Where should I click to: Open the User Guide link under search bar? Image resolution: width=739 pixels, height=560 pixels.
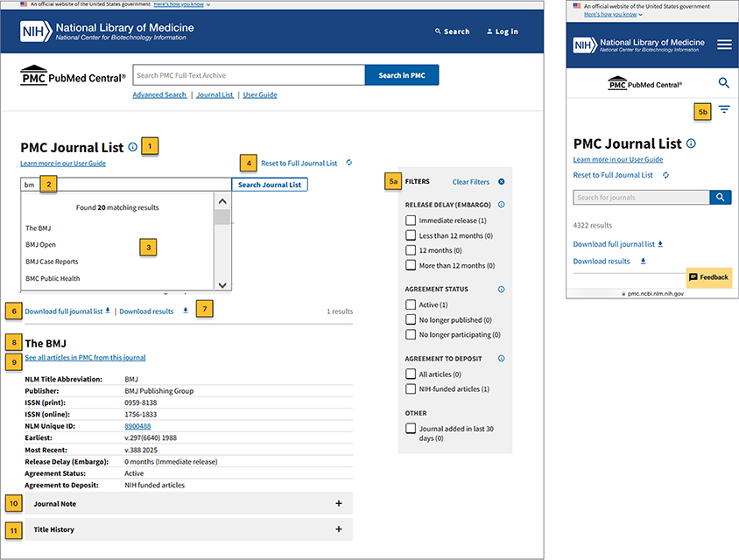260,94
